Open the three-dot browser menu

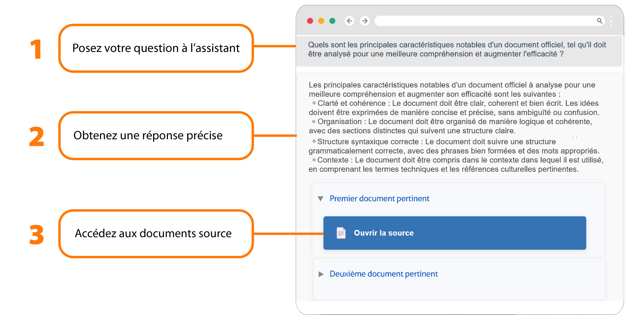(611, 21)
